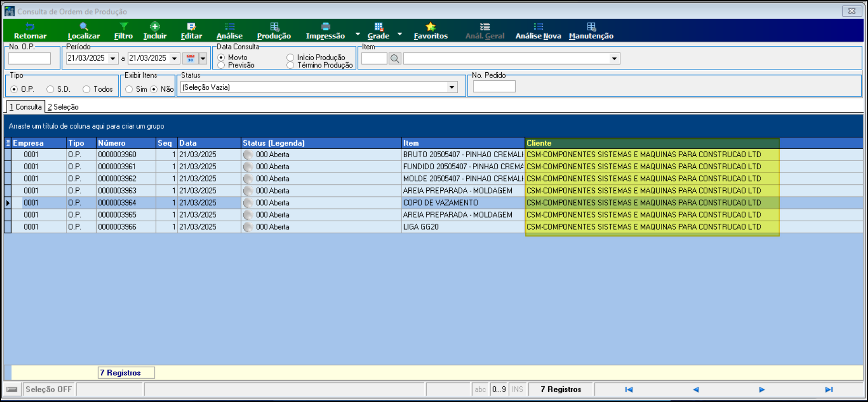Screen dimensions: 868x402
Task: Select order number 0000003963
Action: click(x=117, y=191)
